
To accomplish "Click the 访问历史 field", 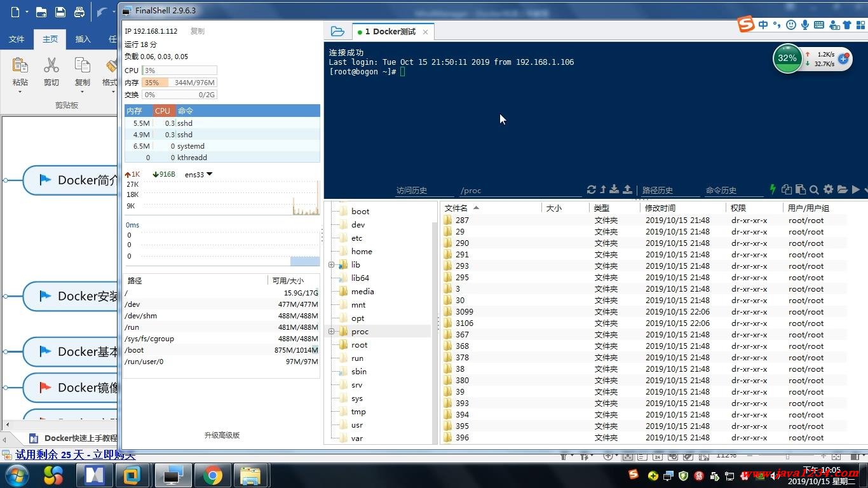I will [x=424, y=190].
